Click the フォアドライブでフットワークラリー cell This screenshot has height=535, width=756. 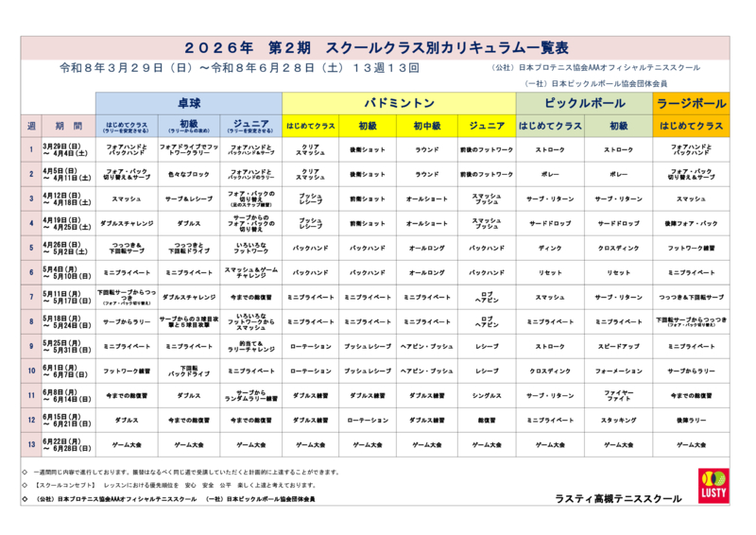(x=189, y=149)
